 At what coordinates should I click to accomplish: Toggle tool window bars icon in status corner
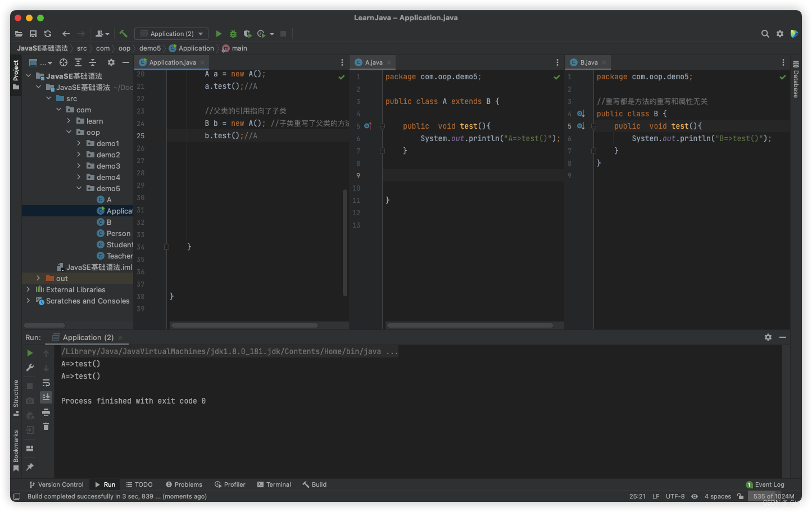(17, 496)
